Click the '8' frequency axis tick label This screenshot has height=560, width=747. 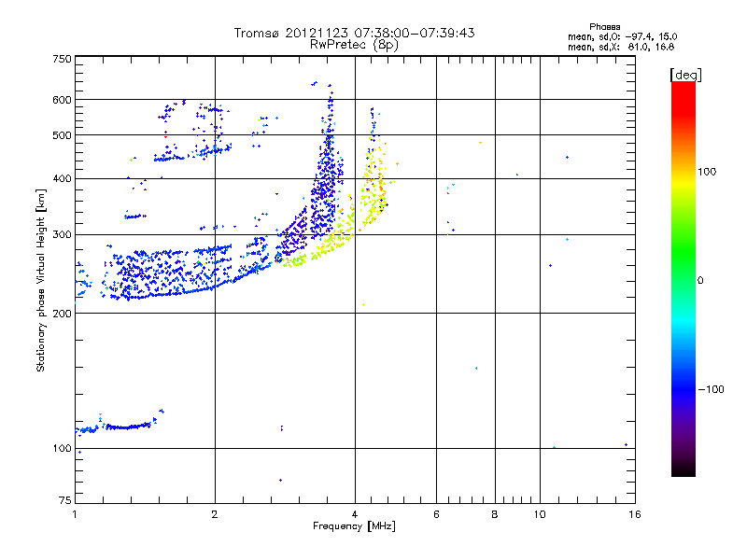[x=495, y=514]
